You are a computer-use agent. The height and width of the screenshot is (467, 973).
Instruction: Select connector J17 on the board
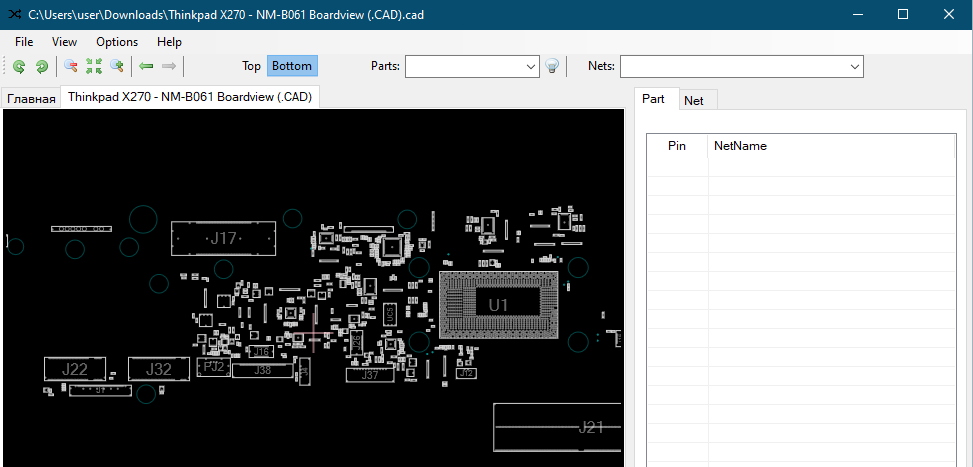[x=223, y=238]
